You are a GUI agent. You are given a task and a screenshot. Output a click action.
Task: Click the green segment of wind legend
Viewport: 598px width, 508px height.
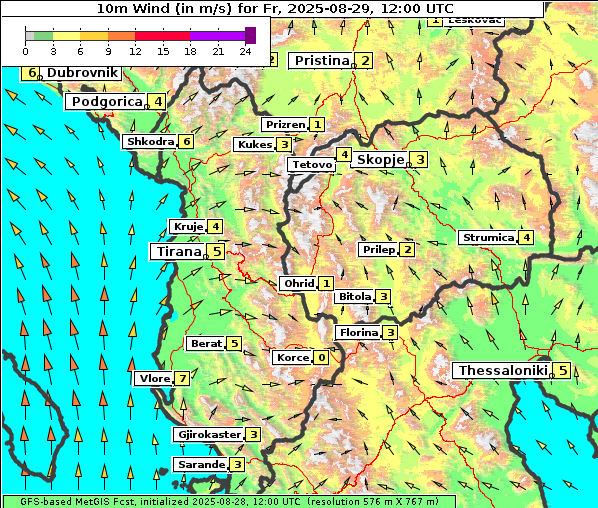point(43,36)
